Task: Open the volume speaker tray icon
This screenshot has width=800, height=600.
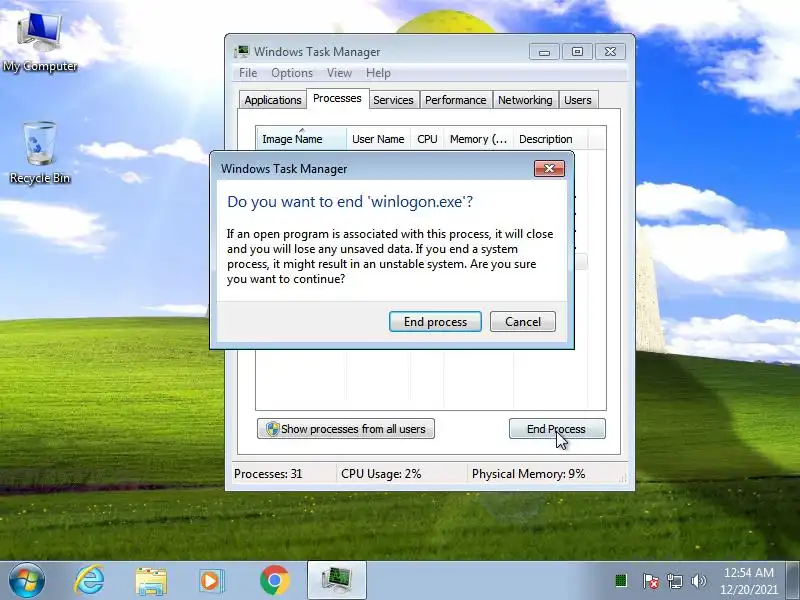Action: click(698, 581)
